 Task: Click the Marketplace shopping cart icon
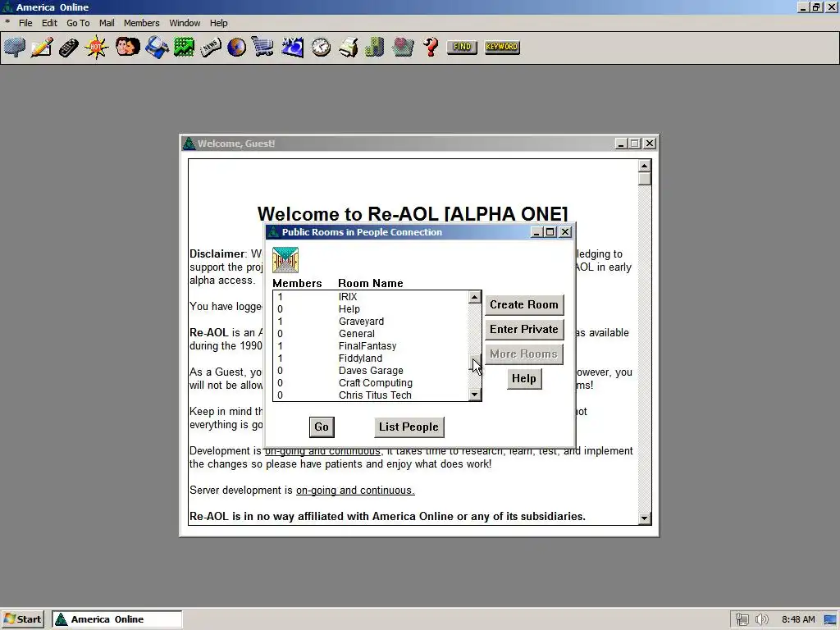[x=262, y=47]
